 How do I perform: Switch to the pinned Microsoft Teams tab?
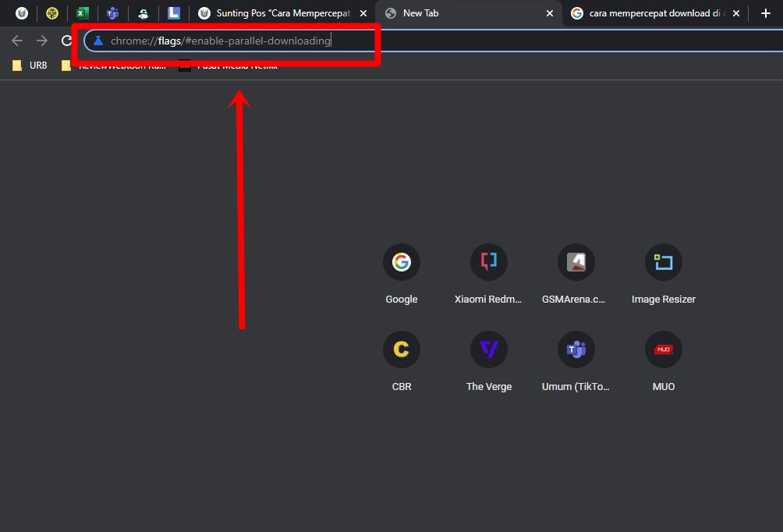[x=112, y=13]
